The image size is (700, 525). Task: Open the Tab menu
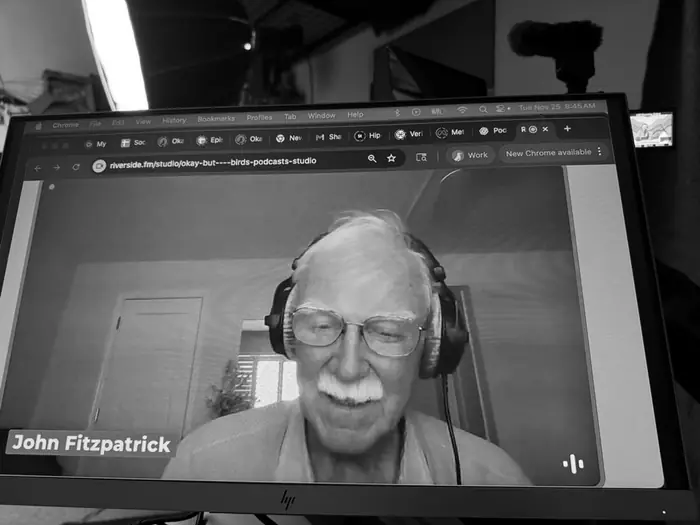290,117
